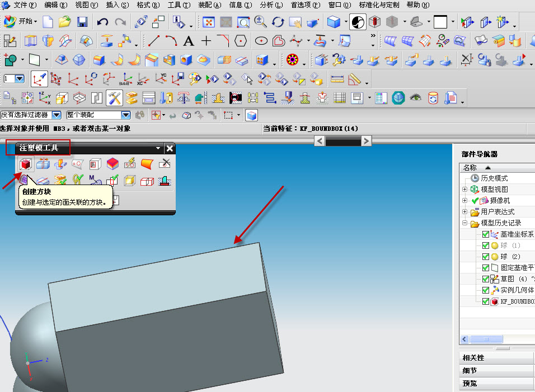Open the 插入 menu
Image resolution: width=535 pixels, height=392 pixels.
118,5
